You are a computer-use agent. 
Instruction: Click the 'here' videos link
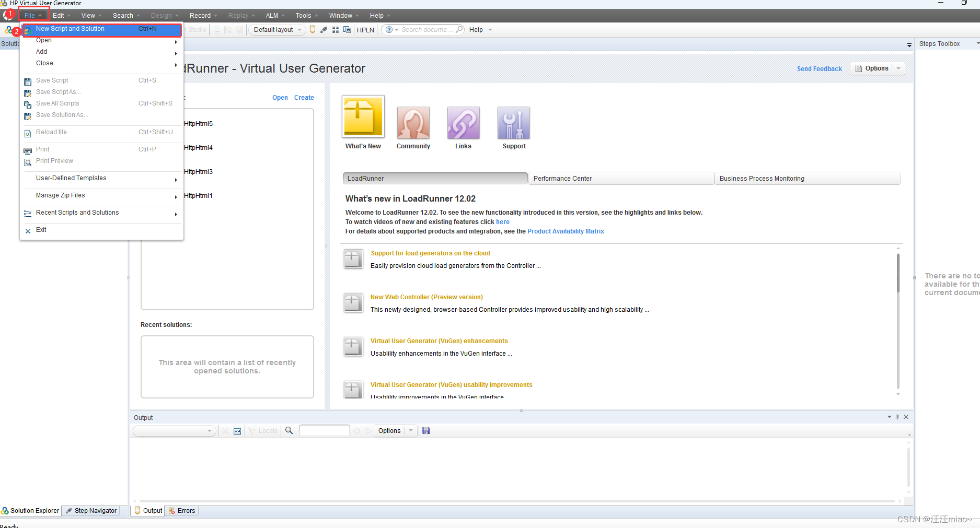(x=503, y=222)
